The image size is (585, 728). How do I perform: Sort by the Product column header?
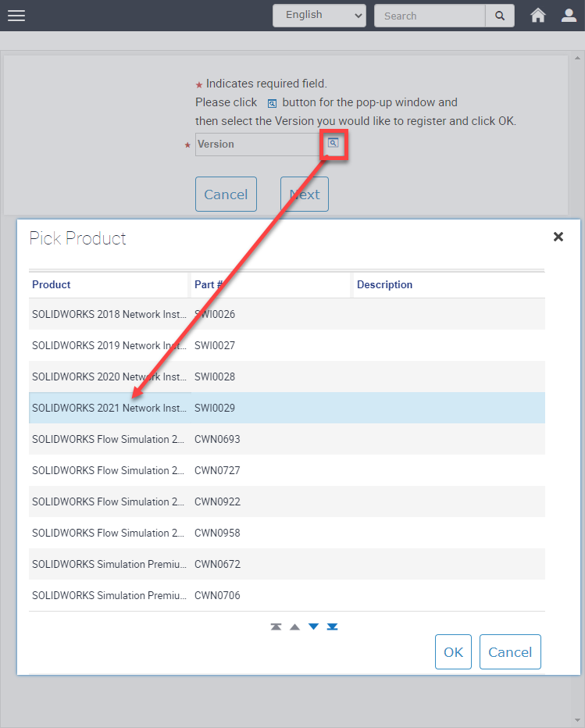52,285
